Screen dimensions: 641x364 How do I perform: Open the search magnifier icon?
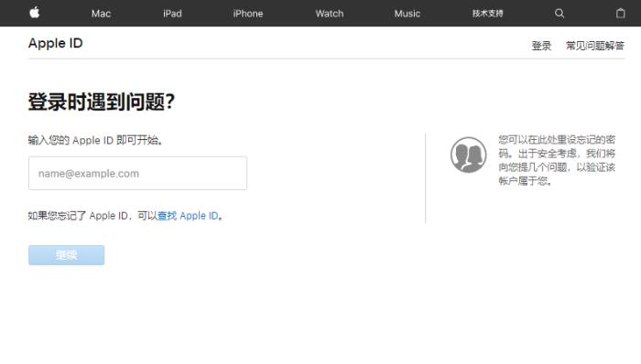[560, 14]
